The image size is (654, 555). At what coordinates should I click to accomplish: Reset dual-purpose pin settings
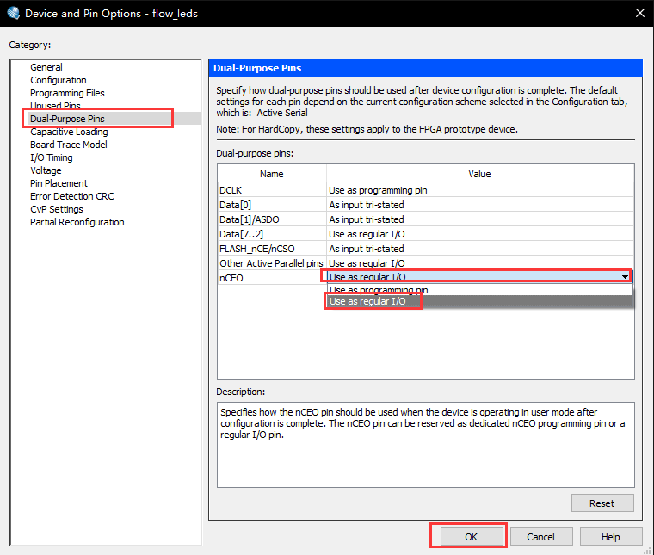pyautogui.click(x=602, y=503)
